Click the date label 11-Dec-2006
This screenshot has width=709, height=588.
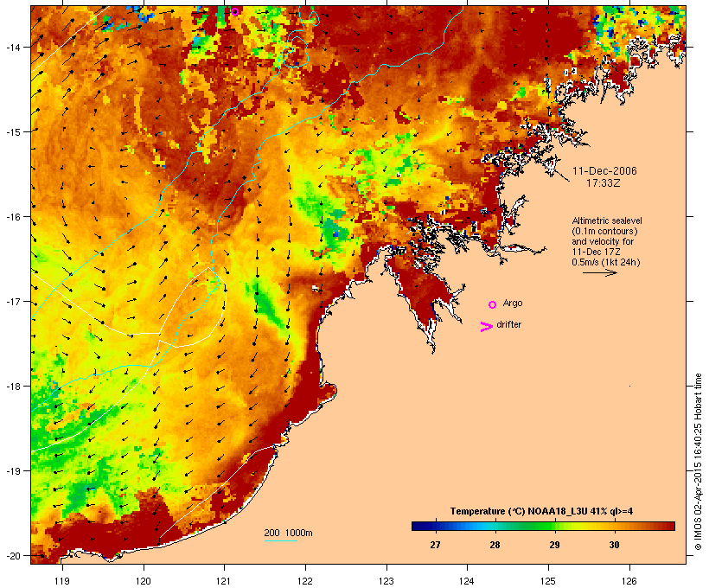pyautogui.click(x=604, y=171)
